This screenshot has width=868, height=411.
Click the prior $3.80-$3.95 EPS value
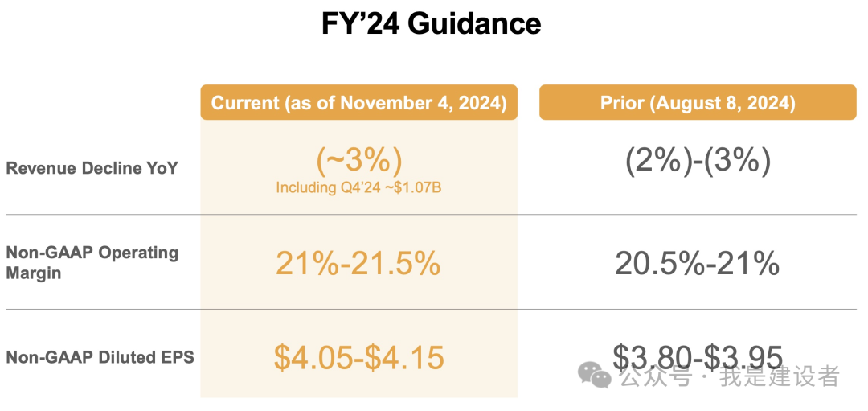click(697, 354)
